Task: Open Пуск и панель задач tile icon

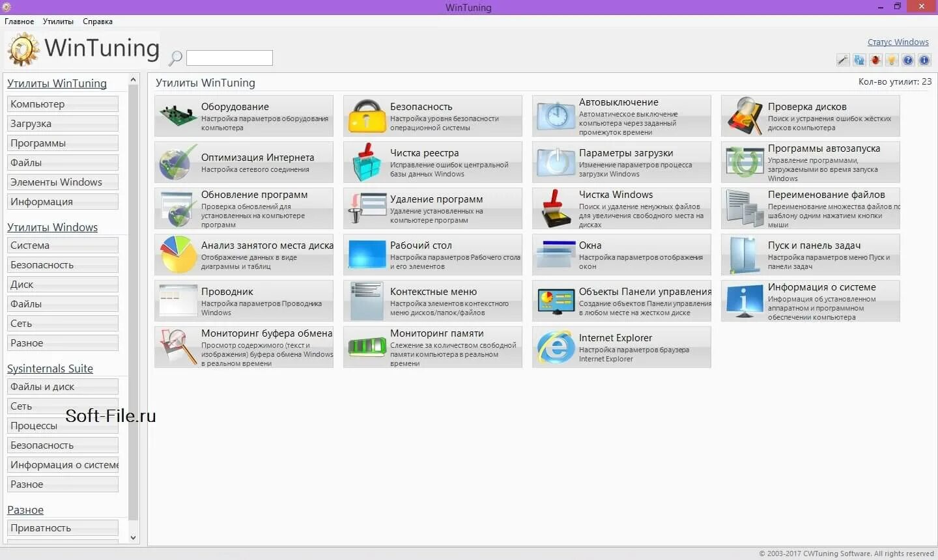Action: coord(745,255)
